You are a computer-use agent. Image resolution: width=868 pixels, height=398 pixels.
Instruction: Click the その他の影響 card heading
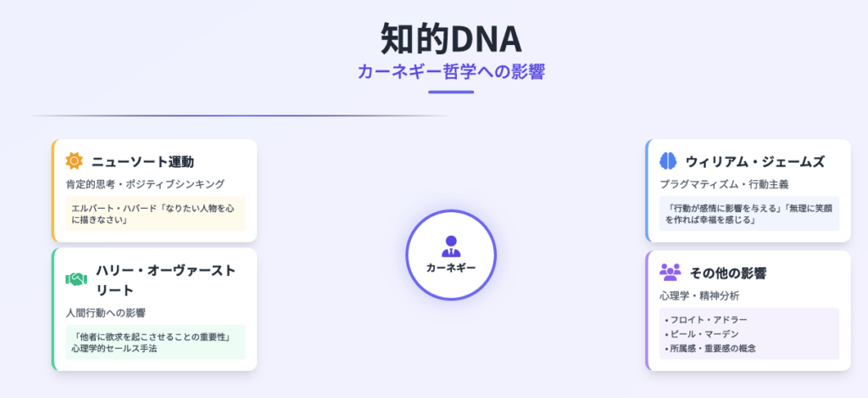pyautogui.click(x=728, y=272)
